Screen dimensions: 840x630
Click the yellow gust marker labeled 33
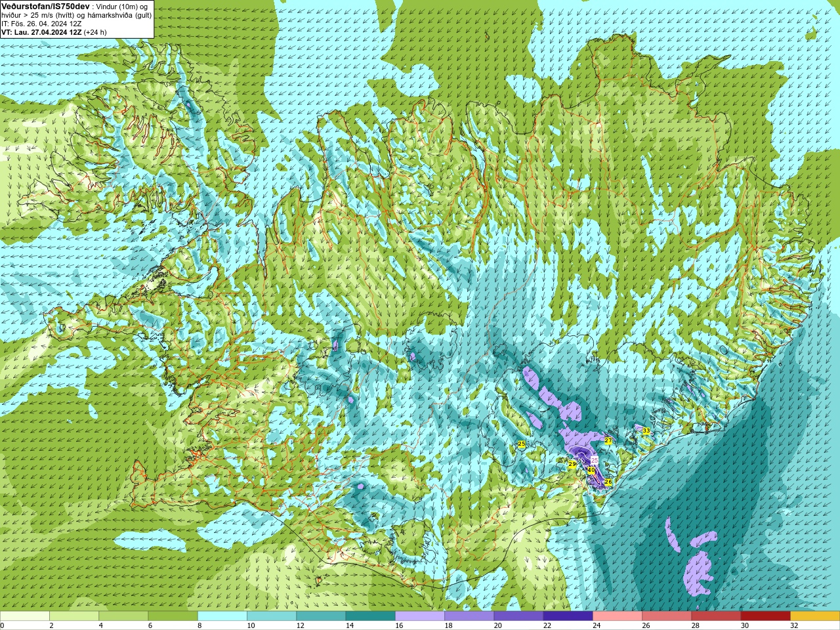click(x=646, y=431)
